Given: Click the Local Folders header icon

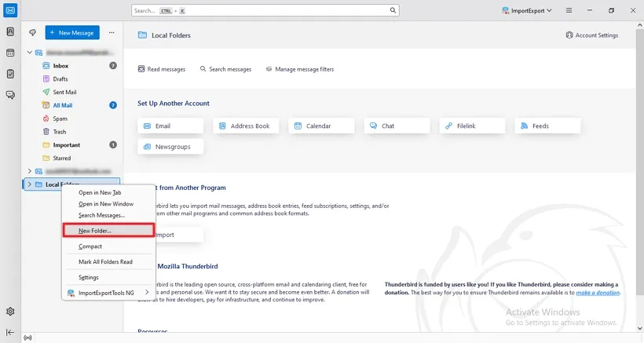Looking at the screenshot, I should click(142, 35).
